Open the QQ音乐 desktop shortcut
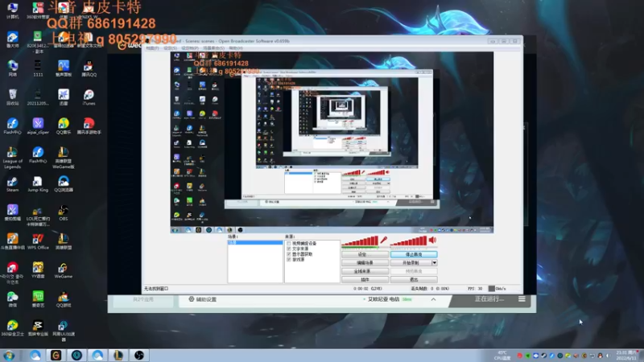644x362 pixels. pyautogui.click(x=64, y=126)
